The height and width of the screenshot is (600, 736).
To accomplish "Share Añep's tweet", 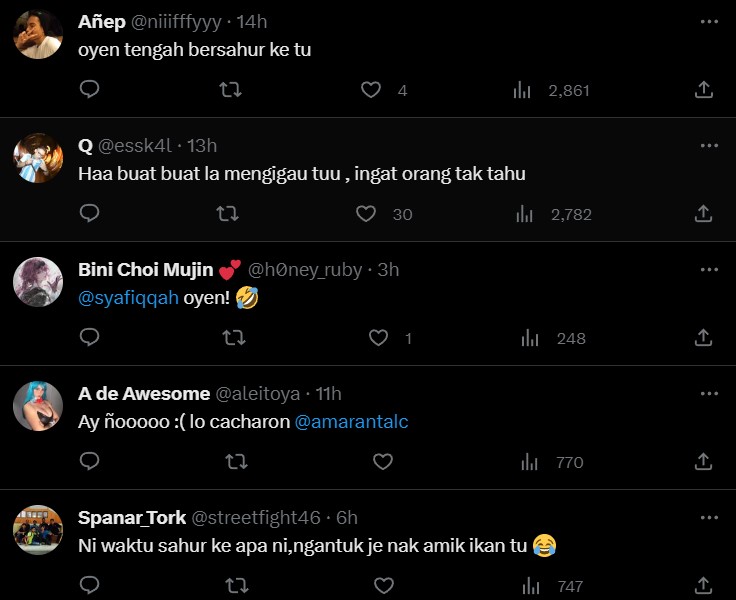I will (x=703, y=90).
